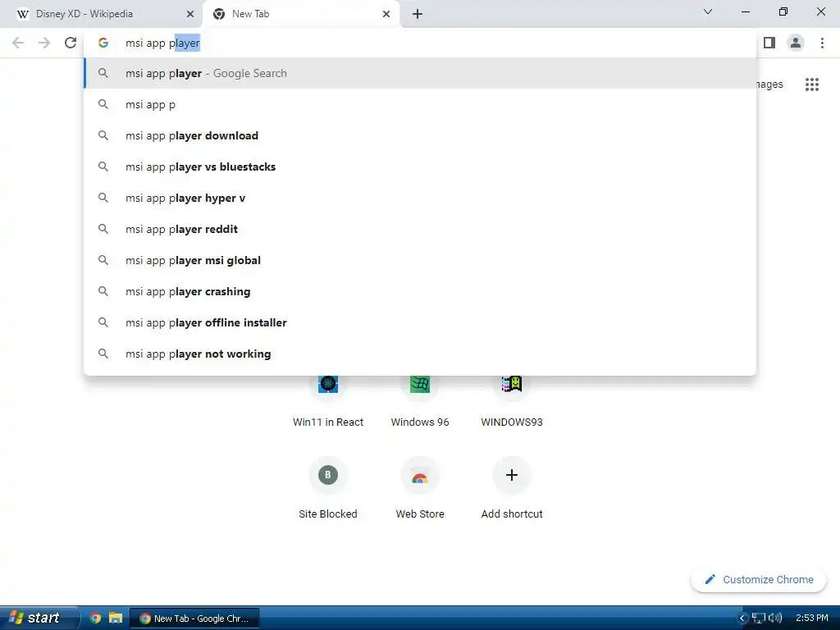Image resolution: width=840 pixels, height=630 pixels.
Task: Open the WINDOWS93 shortcut
Action: pos(512,399)
